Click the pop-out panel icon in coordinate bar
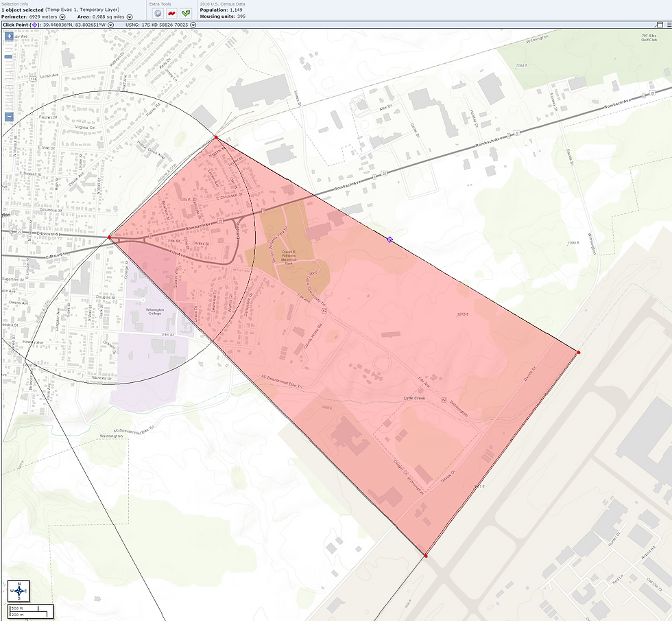The width and height of the screenshot is (672, 621). (x=660, y=25)
